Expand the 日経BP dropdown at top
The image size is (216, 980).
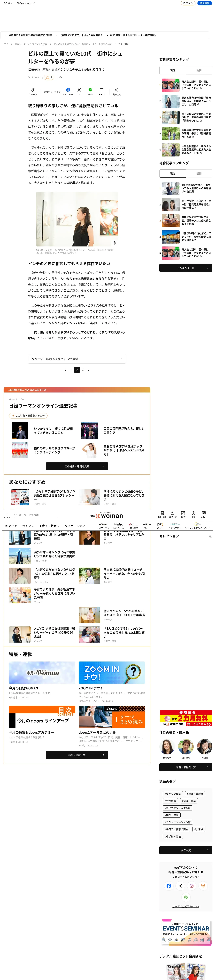[8, 3]
